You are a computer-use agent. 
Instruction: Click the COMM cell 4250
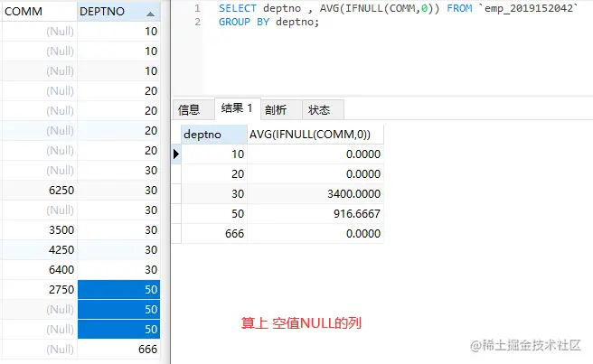(39, 250)
